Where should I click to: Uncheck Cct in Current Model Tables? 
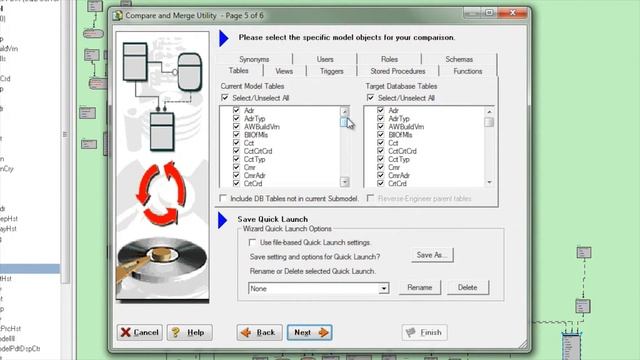(x=236, y=143)
